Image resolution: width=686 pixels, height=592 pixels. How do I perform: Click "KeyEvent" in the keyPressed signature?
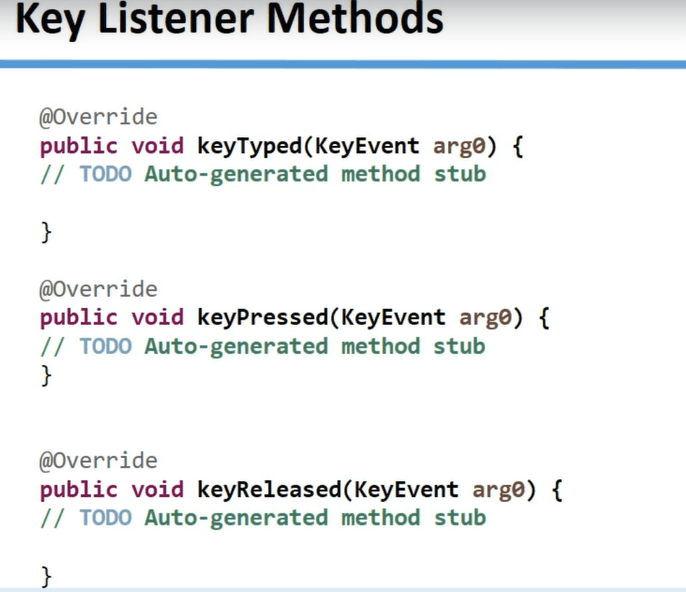click(393, 318)
